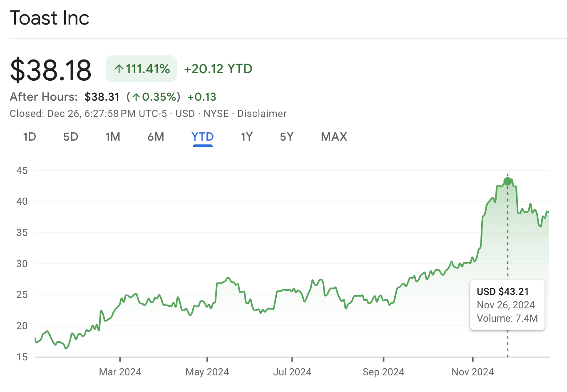Click the $38.18 price display

coord(50,69)
